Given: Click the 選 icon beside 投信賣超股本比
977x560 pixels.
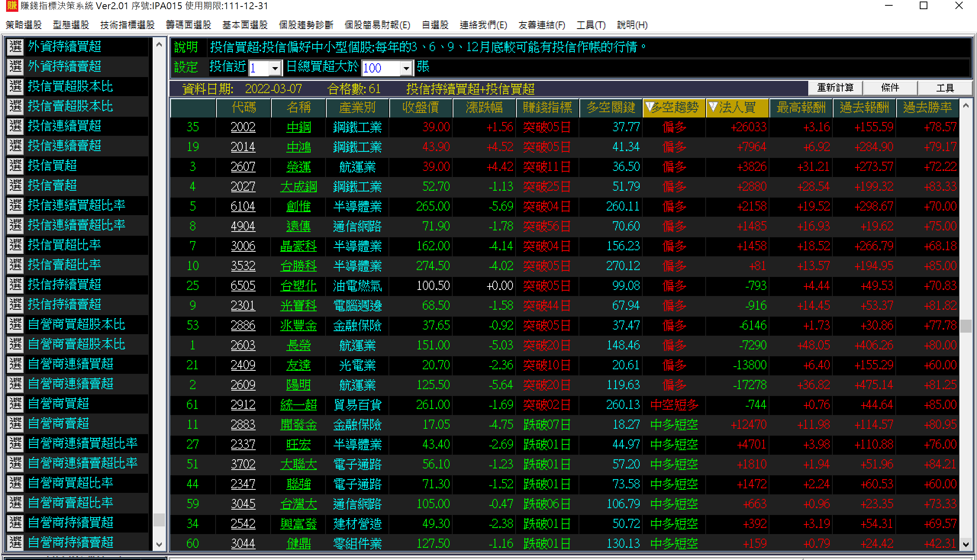Looking at the screenshot, I should tap(15, 106).
